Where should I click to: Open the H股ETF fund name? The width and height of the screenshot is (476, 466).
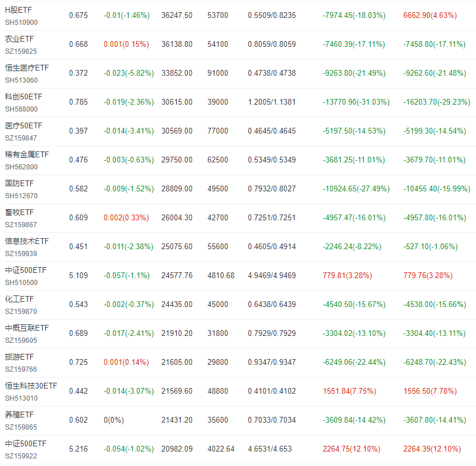click(18, 10)
